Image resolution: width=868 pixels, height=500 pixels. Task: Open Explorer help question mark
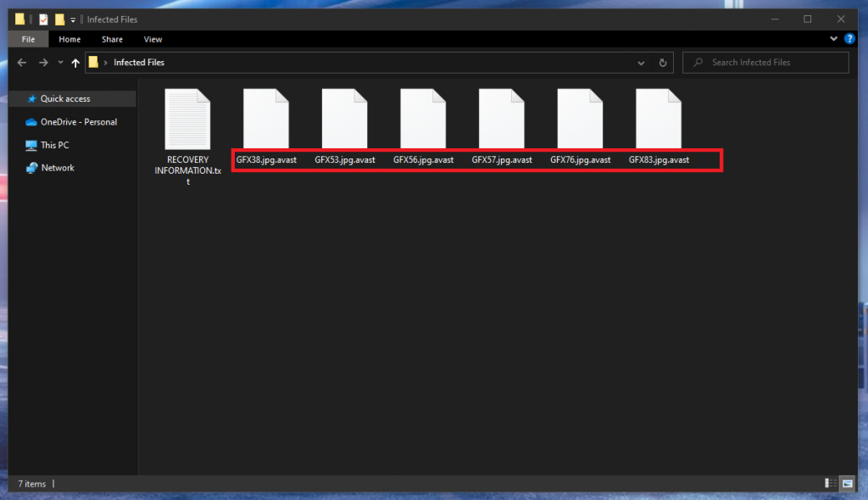(849, 39)
